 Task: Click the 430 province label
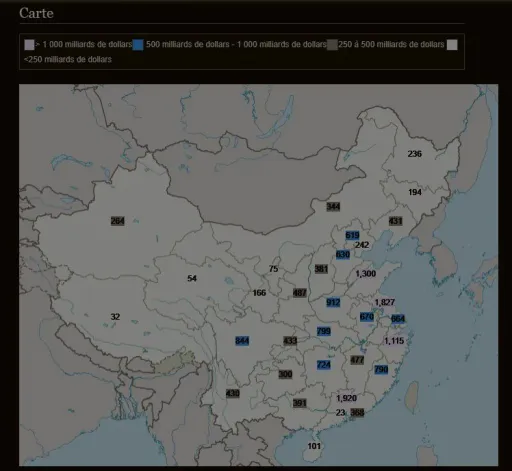tap(233, 393)
